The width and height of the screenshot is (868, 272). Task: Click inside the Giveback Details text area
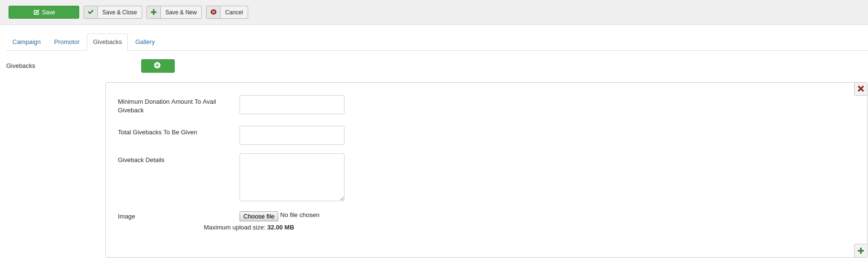tap(292, 177)
